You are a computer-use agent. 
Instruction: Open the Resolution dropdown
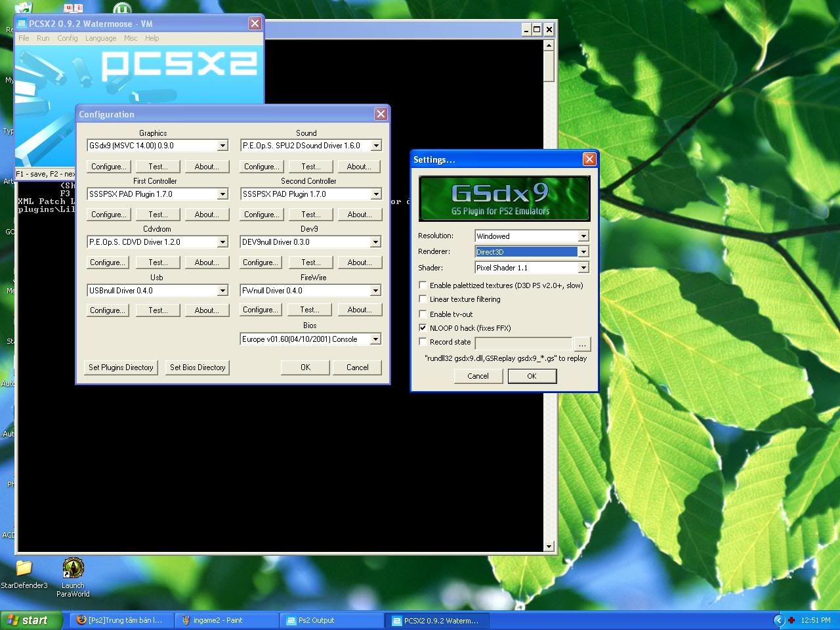583,236
